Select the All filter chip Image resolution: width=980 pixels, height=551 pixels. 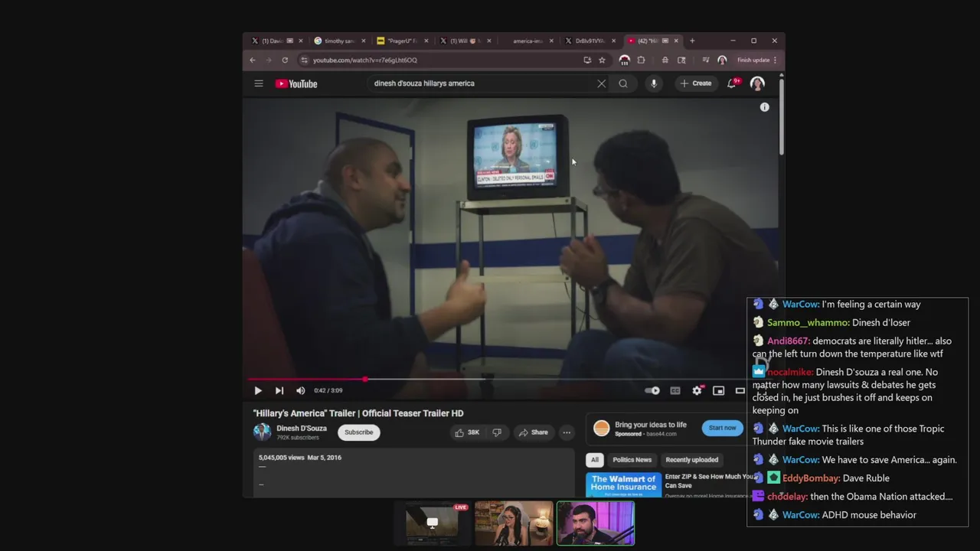click(594, 460)
